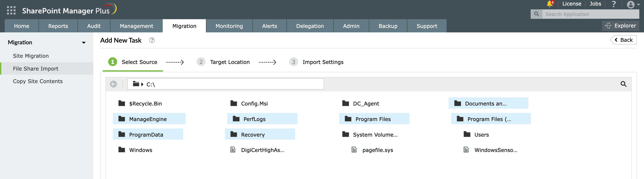Click the Recovery folder icon
This screenshot has width=644, height=179.
tap(233, 134)
